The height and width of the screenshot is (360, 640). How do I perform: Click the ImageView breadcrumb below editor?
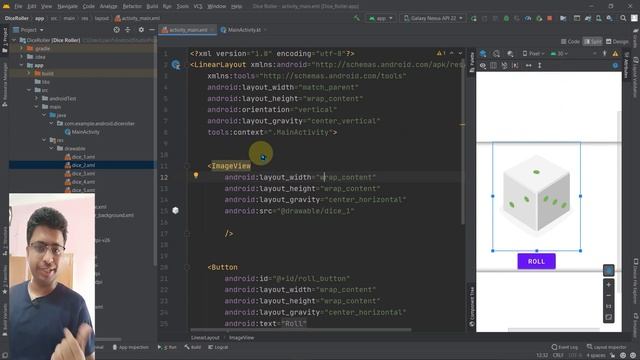241,338
